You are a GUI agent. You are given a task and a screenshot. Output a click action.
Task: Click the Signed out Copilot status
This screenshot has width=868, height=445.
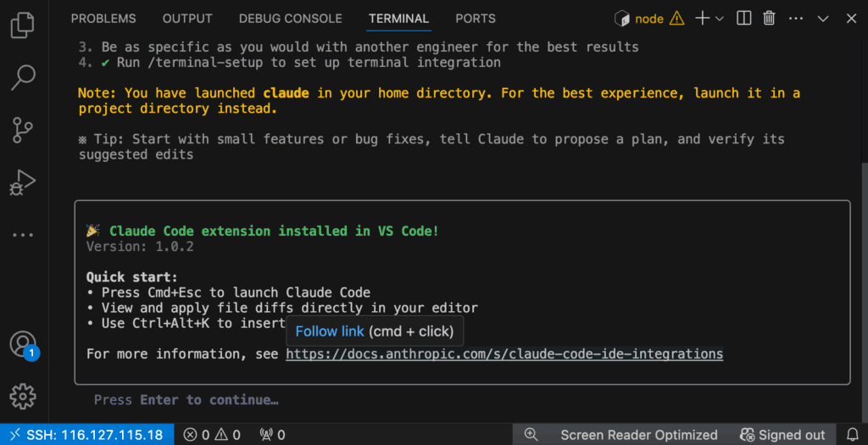click(782, 435)
